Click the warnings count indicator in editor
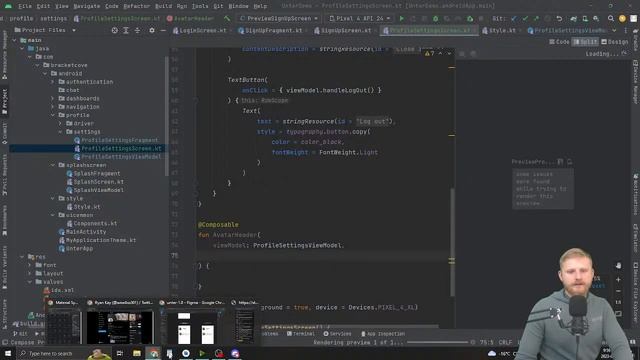This screenshot has width=640, height=360. tap(430, 53)
